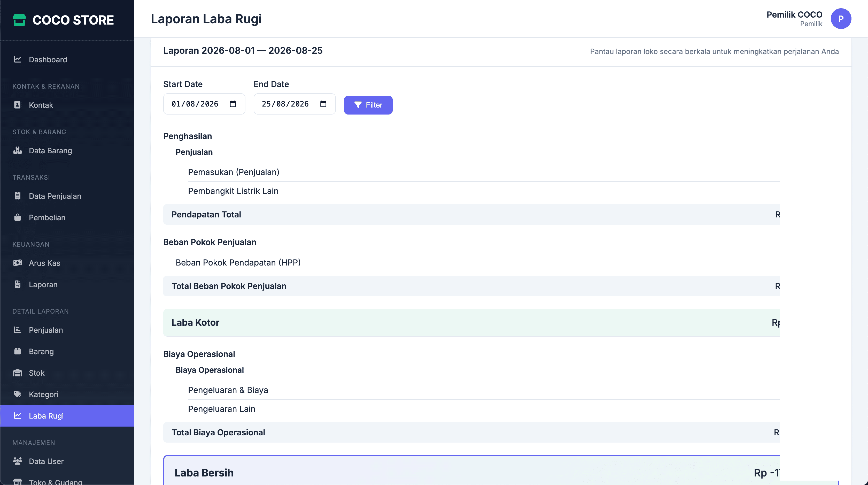Open the End Date calendar picker icon

tap(323, 104)
